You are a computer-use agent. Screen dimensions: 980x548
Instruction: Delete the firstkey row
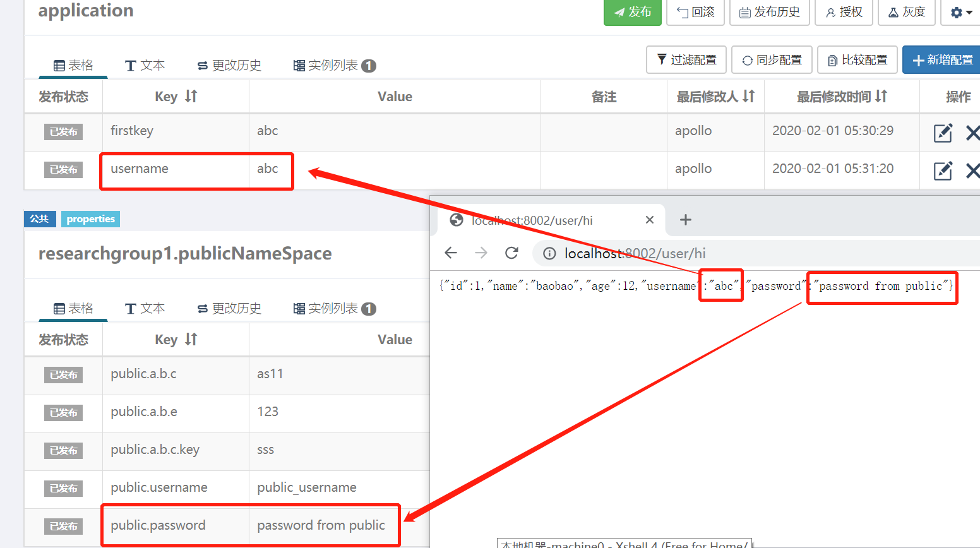(x=972, y=133)
